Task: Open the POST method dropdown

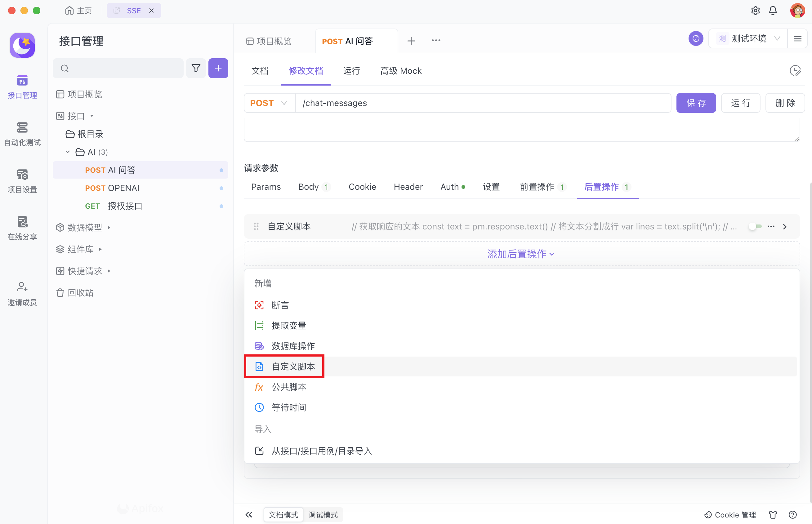Action: point(269,103)
